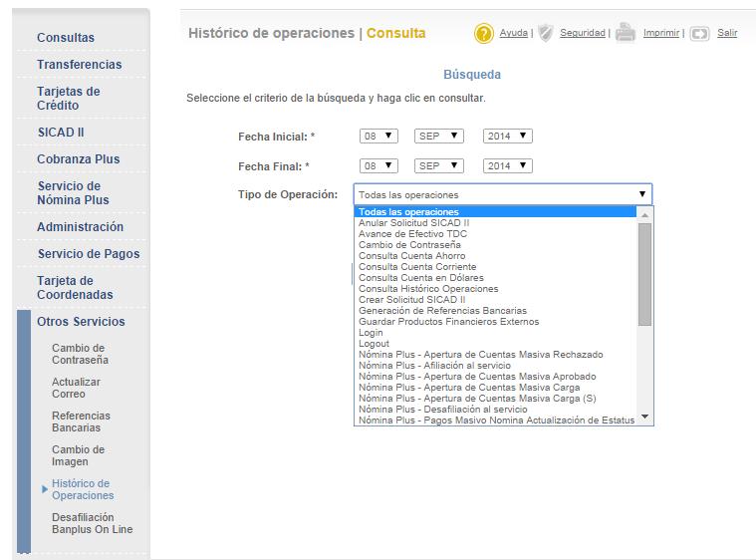
Task: Pick Apertura de Cuentas Masiva Aprobado option
Action: tap(495, 377)
